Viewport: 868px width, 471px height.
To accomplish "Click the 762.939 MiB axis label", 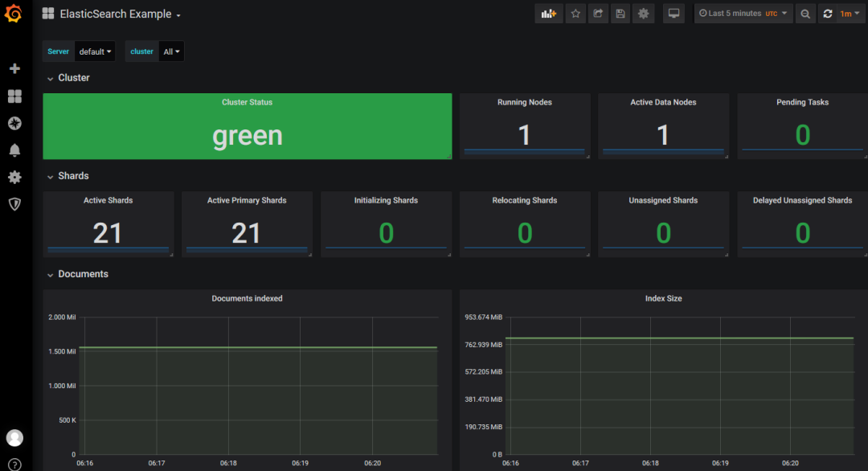I will coord(484,345).
